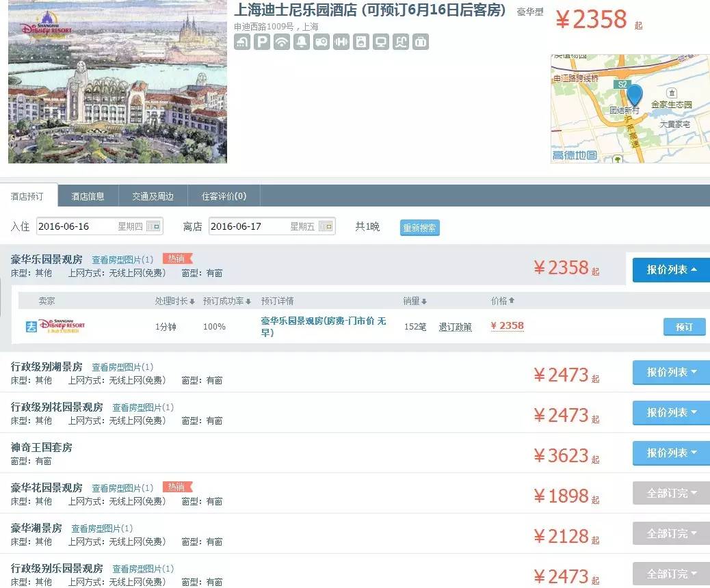Viewport: 710px width, 588px height.
Task: Click the 预订 booking button
Action: click(684, 326)
